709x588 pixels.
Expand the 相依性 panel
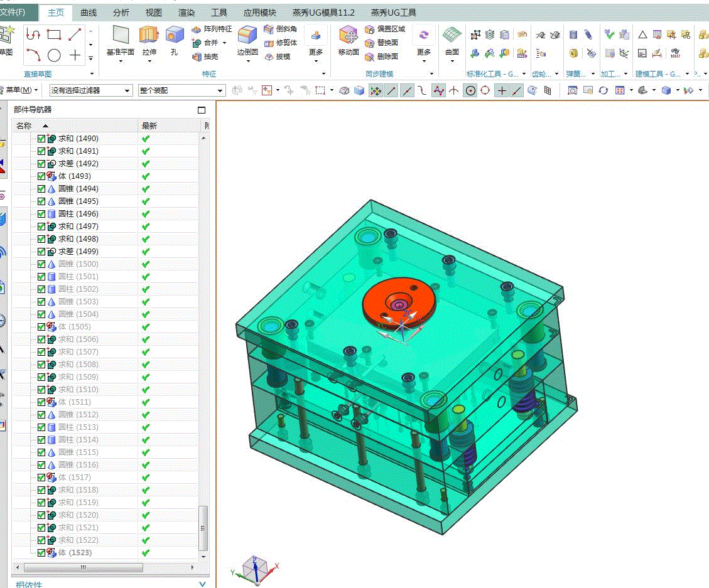[x=203, y=584]
